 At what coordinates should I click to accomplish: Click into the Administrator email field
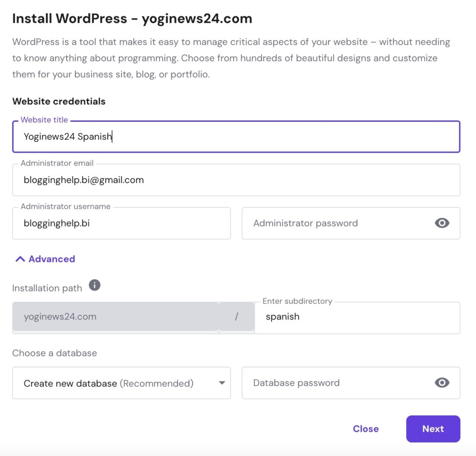click(x=236, y=180)
